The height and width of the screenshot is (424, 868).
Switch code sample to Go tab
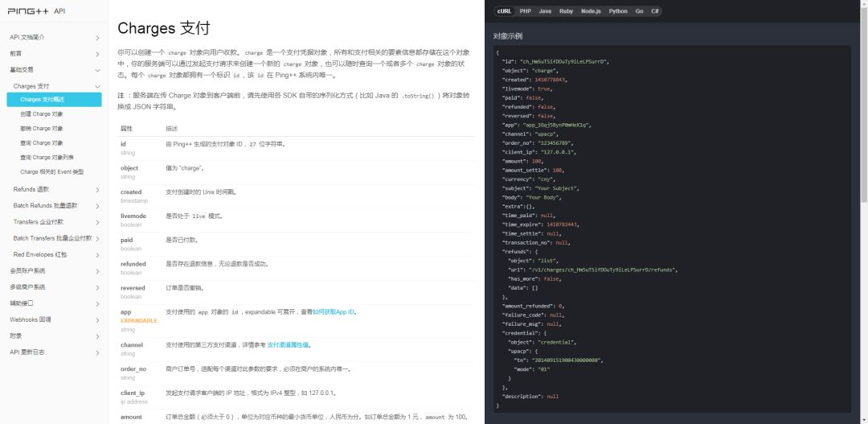pos(640,11)
